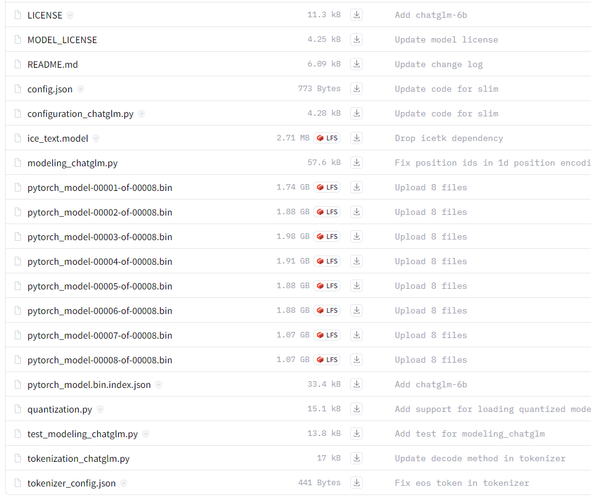Click download icon for ice_text.model
Image resolution: width=591 pixels, height=500 pixels.
pos(357,138)
